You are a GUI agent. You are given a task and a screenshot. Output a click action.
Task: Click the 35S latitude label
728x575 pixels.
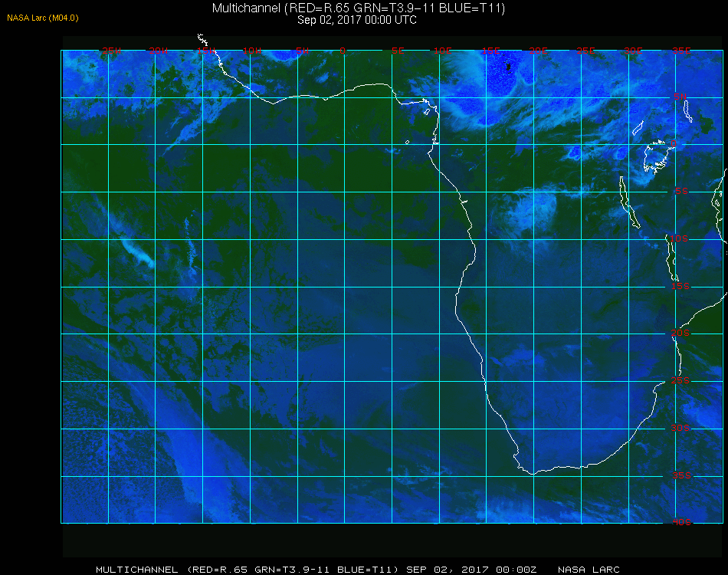point(681,475)
